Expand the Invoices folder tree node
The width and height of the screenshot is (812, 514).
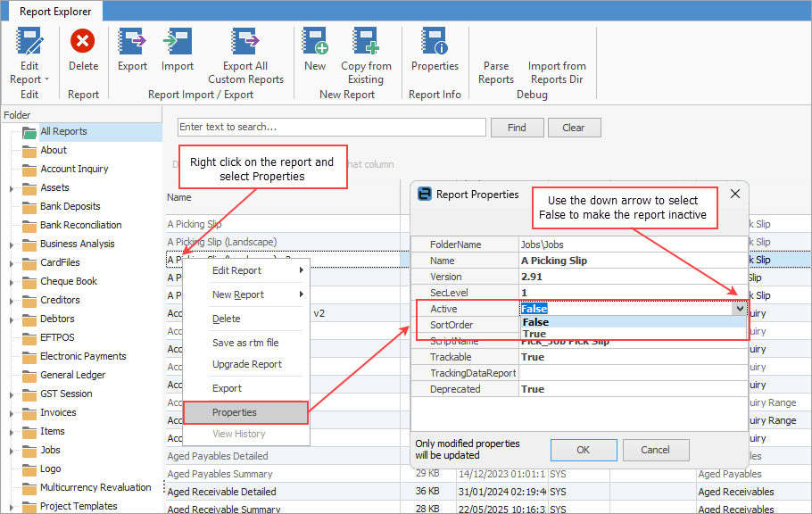[12, 413]
